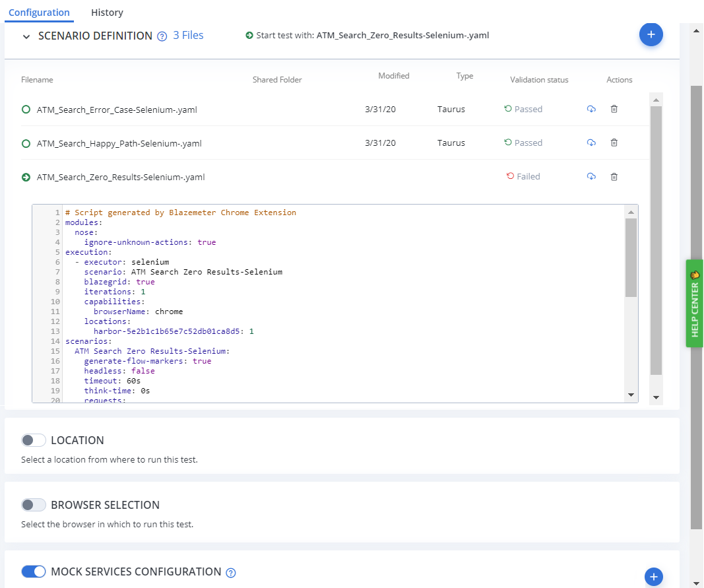Revalidate the Error_Case file Passed status

tap(508, 109)
